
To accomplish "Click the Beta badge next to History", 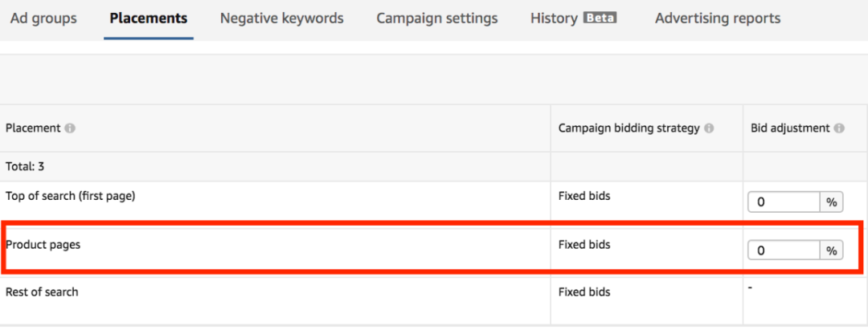I will click(x=600, y=18).
